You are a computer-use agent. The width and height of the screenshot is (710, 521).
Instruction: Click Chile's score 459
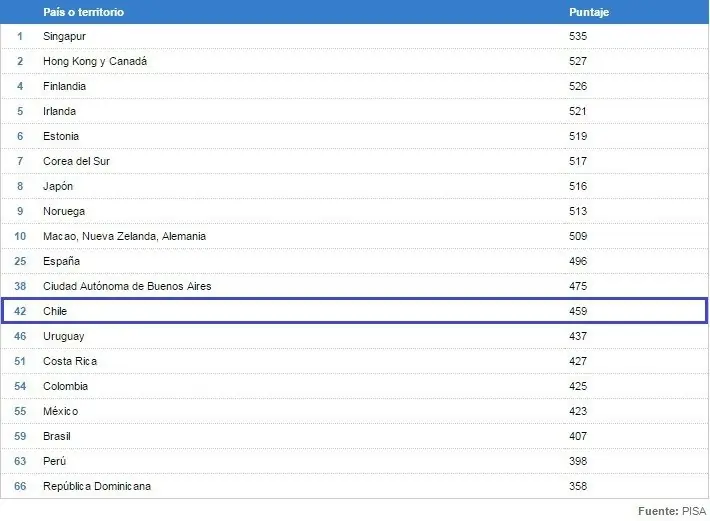click(578, 311)
